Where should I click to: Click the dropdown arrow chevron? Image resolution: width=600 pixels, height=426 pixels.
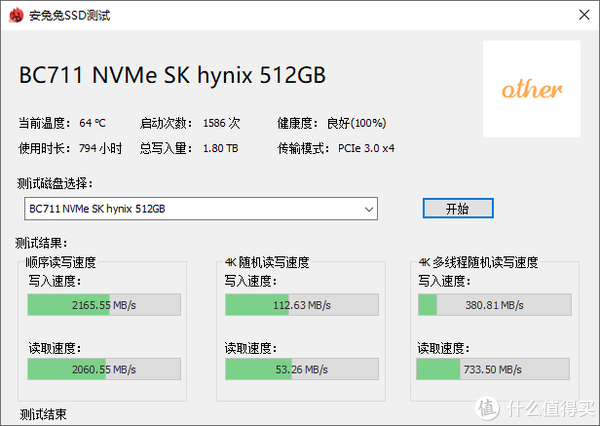pyautogui.click(x=368, y=209)
